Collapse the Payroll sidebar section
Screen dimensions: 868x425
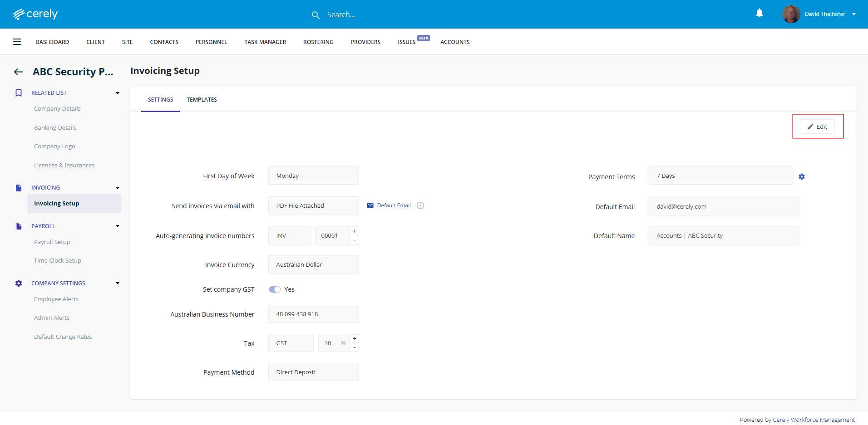pos(118,226)
